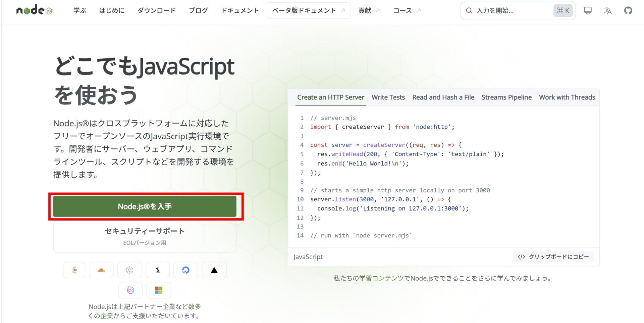Click the res.end('Hello World!') code line
This screenshot has height=323, width=644.
[x=363, y=164]
